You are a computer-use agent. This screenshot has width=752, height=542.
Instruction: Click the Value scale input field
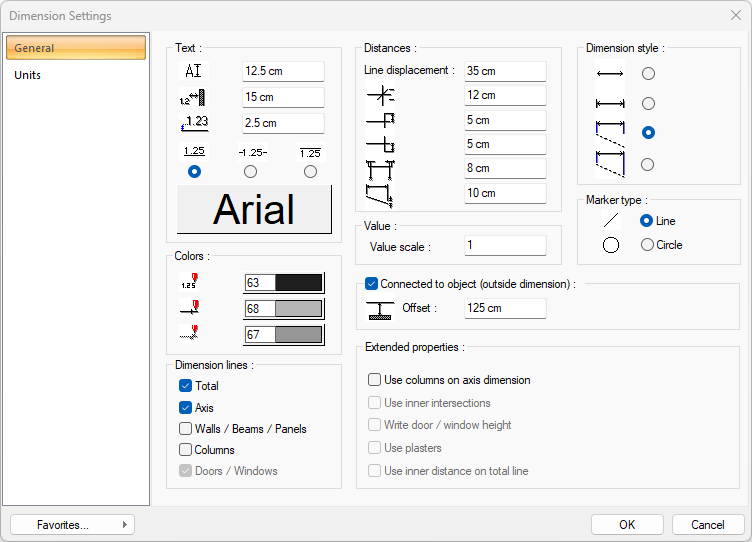click(505, 246)
